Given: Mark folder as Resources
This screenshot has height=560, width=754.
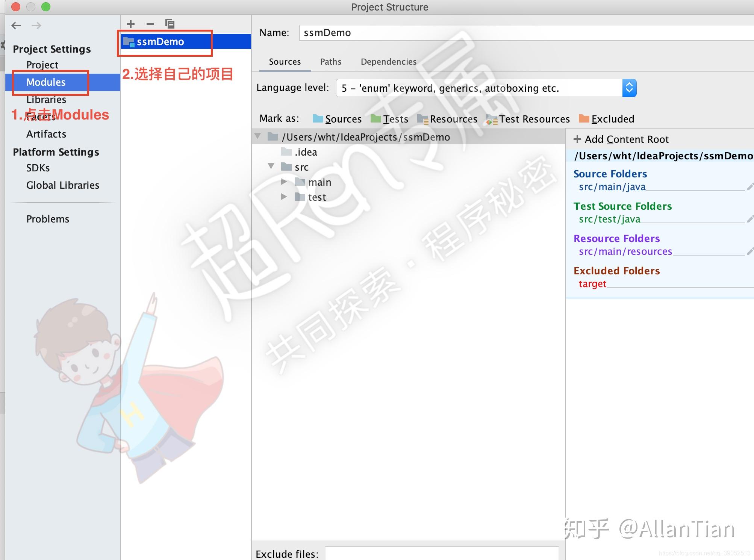Looking at the screenshot, I should coord(447,119).
